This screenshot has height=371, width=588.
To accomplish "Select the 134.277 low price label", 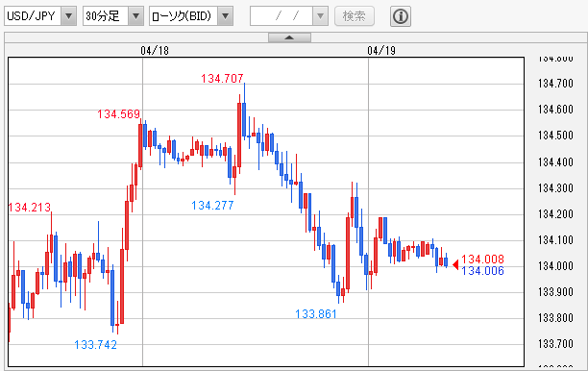I will point(212,205).
